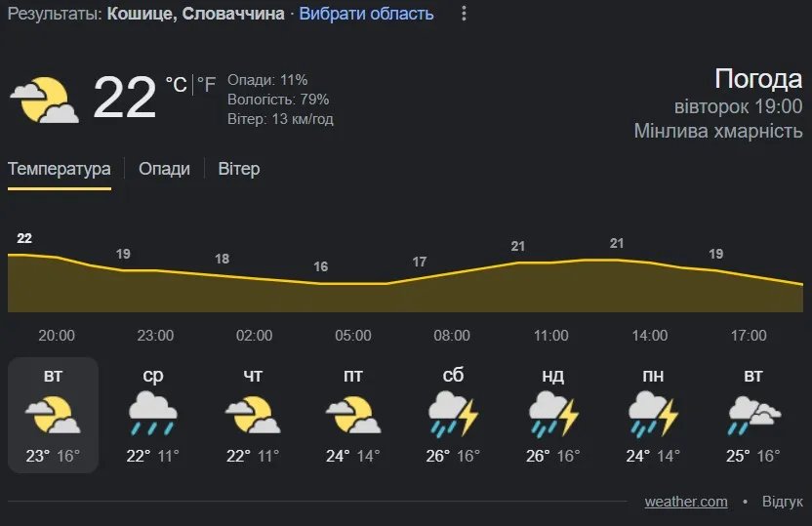Viewport: 812px width, 526px height.
Task: Select Saturday (сб) thunderstorm icon
Action: 453,413
